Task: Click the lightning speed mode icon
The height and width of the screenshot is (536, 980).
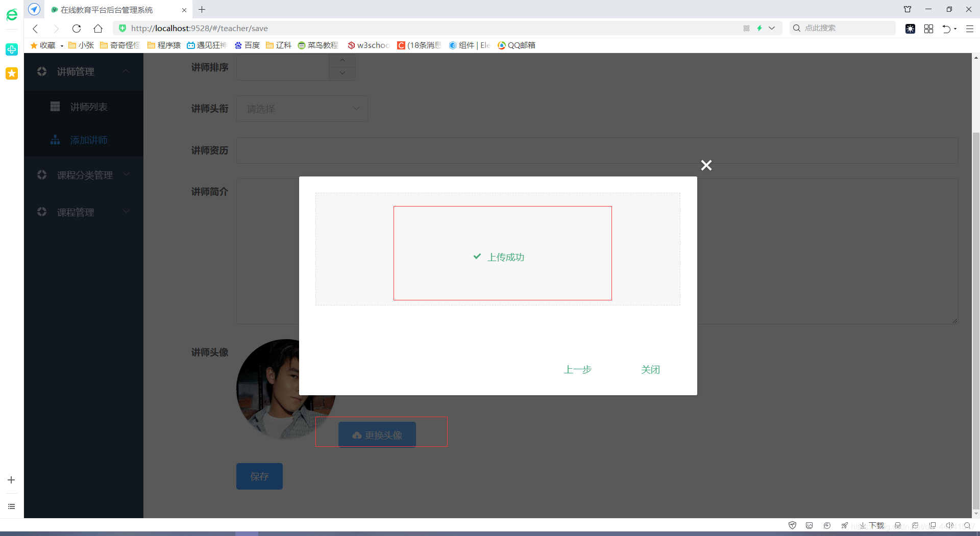Action: 759,29
